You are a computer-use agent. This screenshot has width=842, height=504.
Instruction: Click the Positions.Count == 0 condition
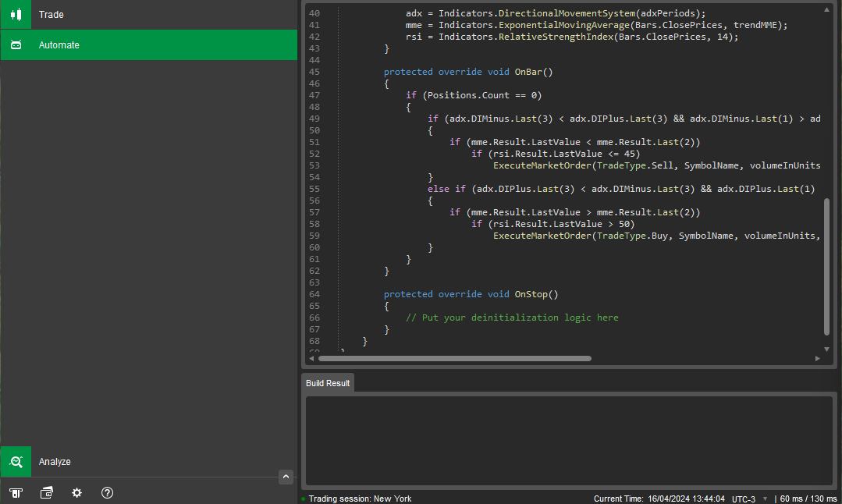click(482, 95)
